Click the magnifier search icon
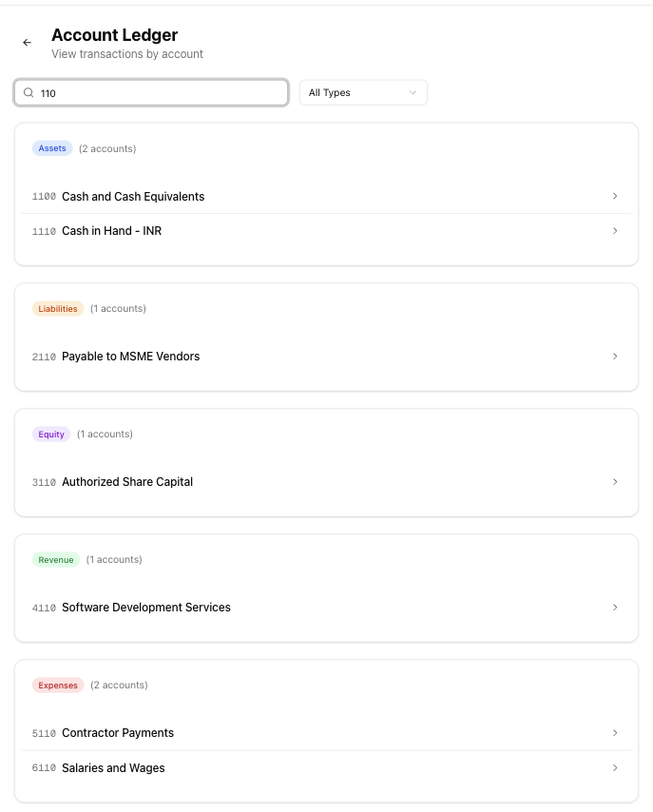 [29, 93]
